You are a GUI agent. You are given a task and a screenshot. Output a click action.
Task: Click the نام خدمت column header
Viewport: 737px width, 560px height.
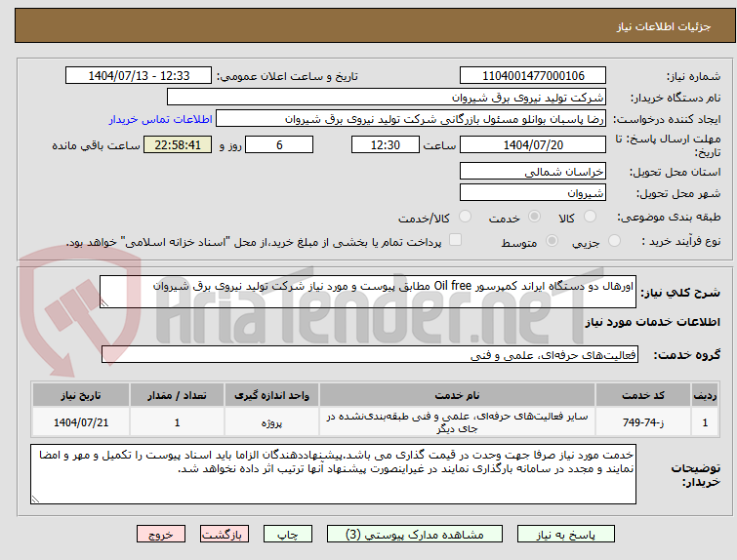pos(457,395)
